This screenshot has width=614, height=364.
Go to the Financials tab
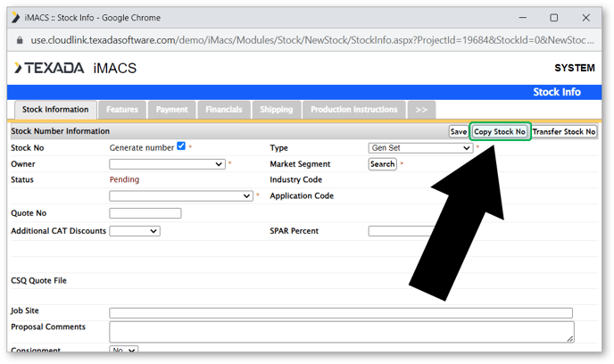(x=223, y=110)
